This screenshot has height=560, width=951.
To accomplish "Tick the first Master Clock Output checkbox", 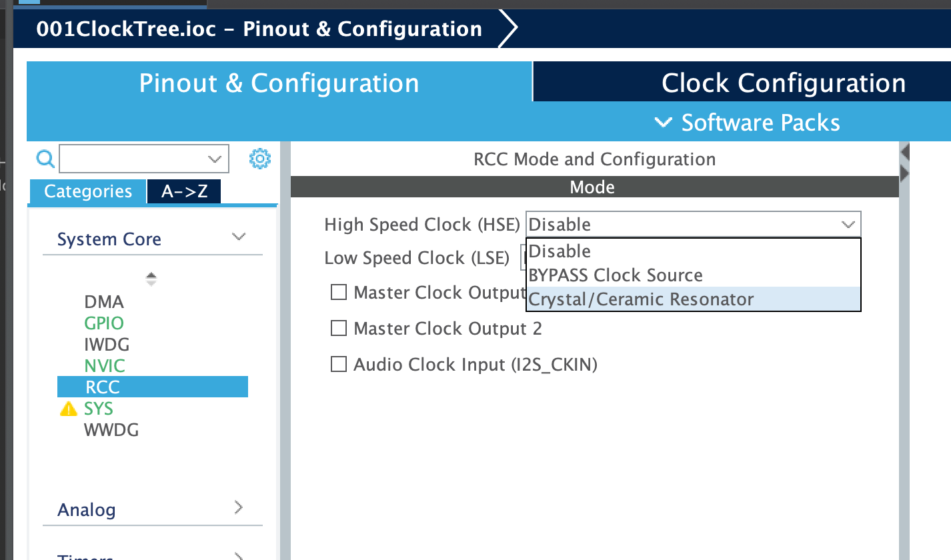I will click(x=339, y=292).
